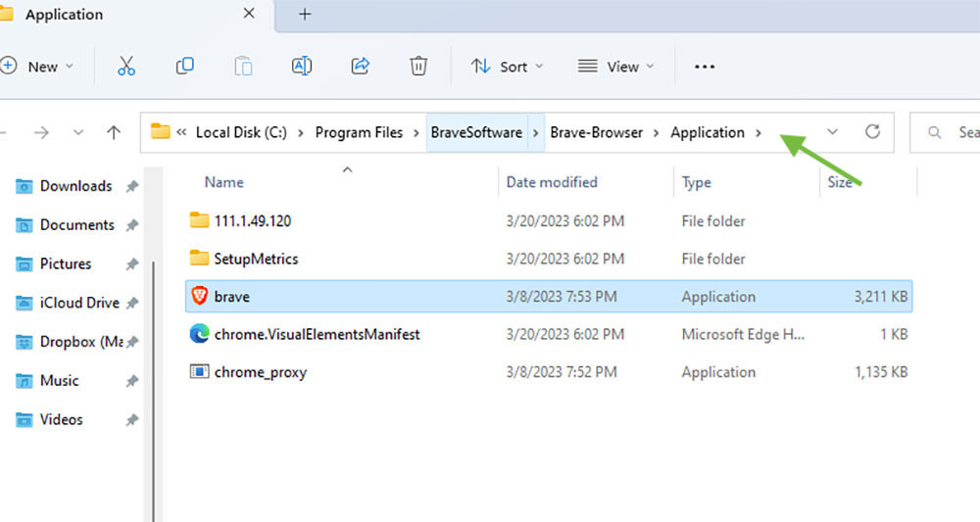Go up one folder level

(x=113, y=132)
